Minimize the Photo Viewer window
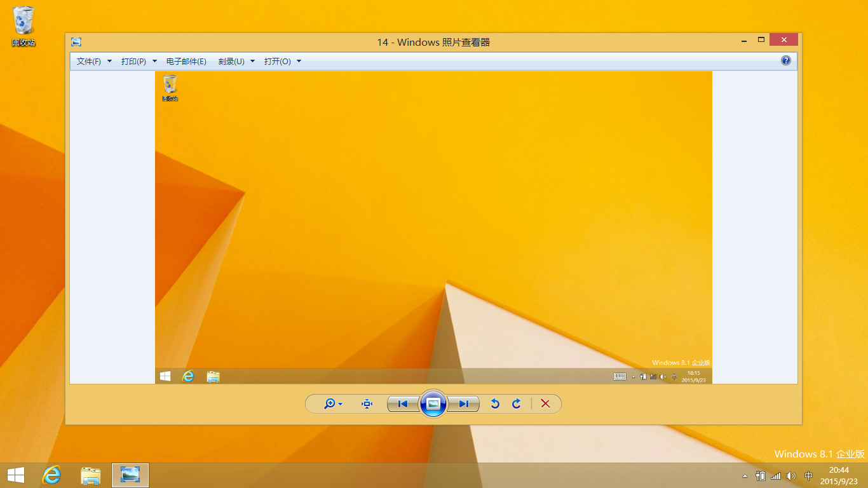Viewport: 868px width, 488px height. [x=743, y=40]
